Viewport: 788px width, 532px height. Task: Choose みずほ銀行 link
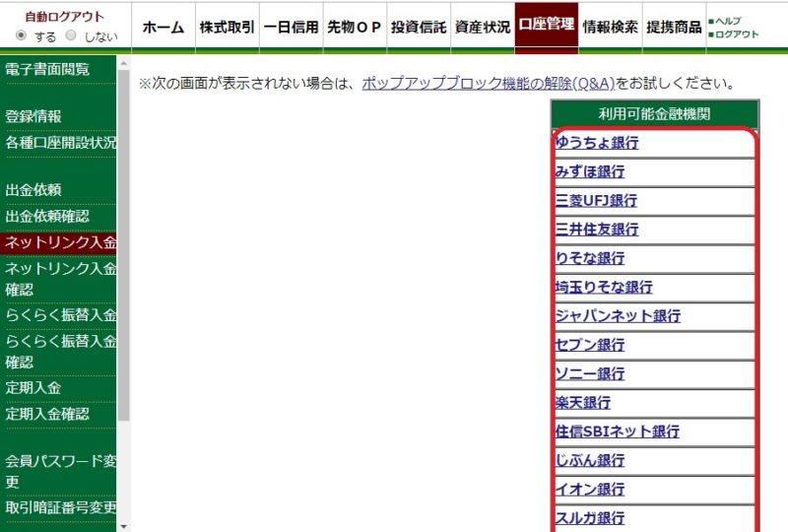coord(590,171)
